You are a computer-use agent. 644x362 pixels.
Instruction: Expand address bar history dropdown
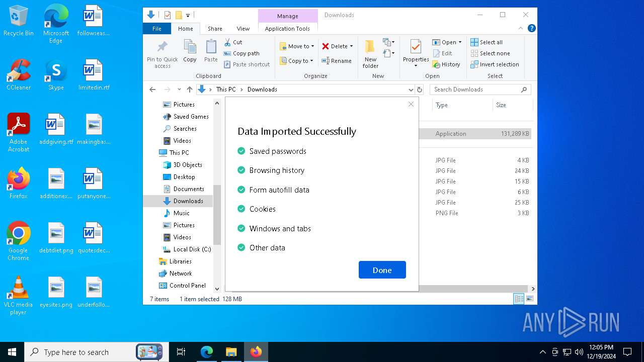(411, 89)
